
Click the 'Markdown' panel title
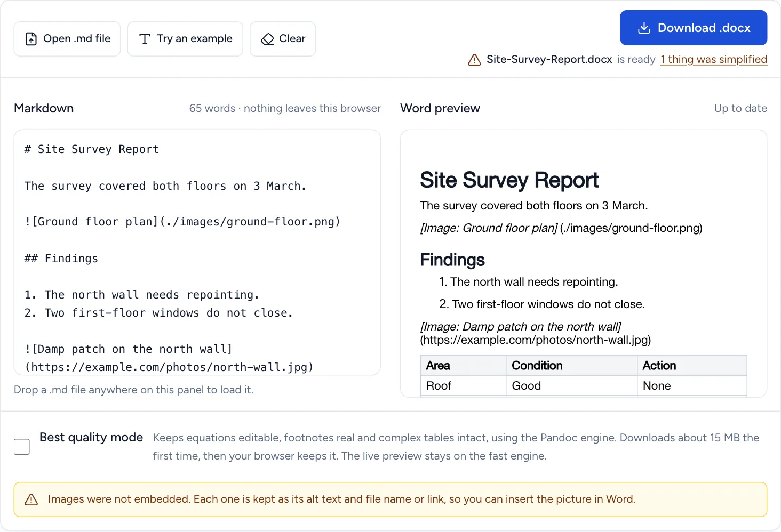pos(44,108)
